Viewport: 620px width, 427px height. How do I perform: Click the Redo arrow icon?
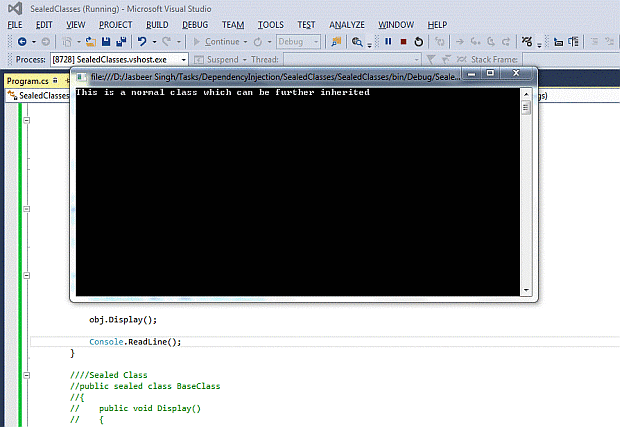click(166, 42)
